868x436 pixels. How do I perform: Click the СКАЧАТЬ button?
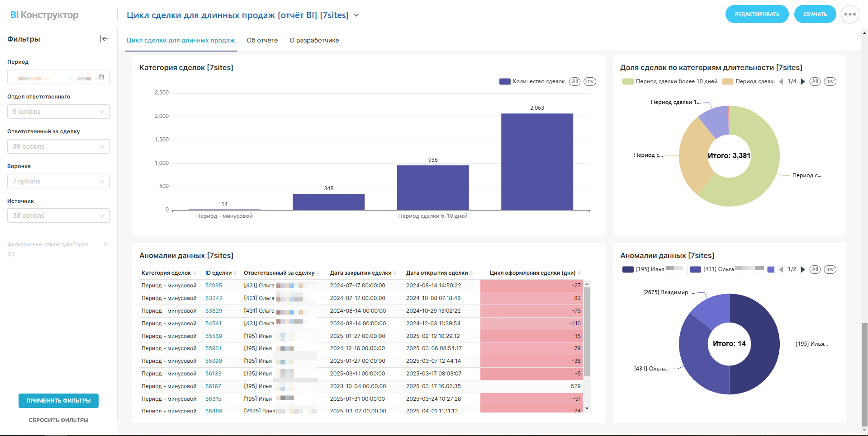point(815,14)
